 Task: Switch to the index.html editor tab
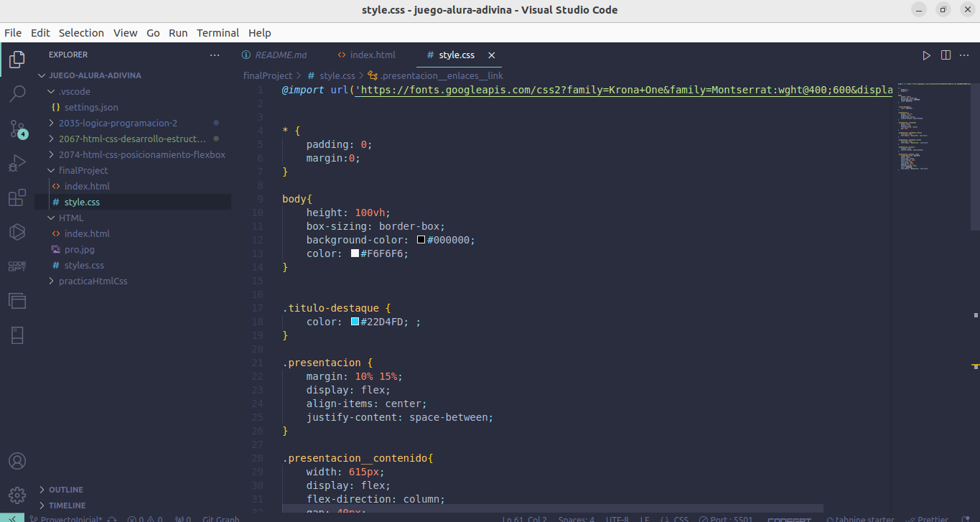click(367, 55)
